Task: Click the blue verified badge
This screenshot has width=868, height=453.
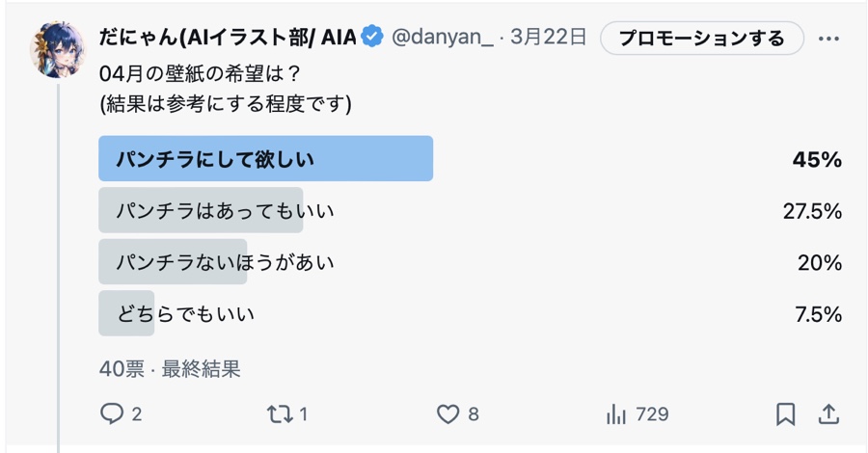Action: 373,38
